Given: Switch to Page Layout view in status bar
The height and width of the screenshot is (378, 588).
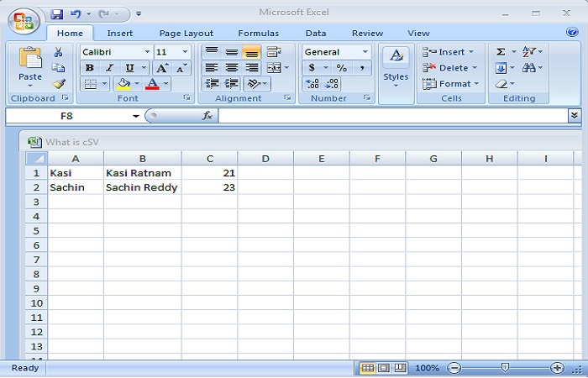Looking at the screenshot, I should click(383, 368).
